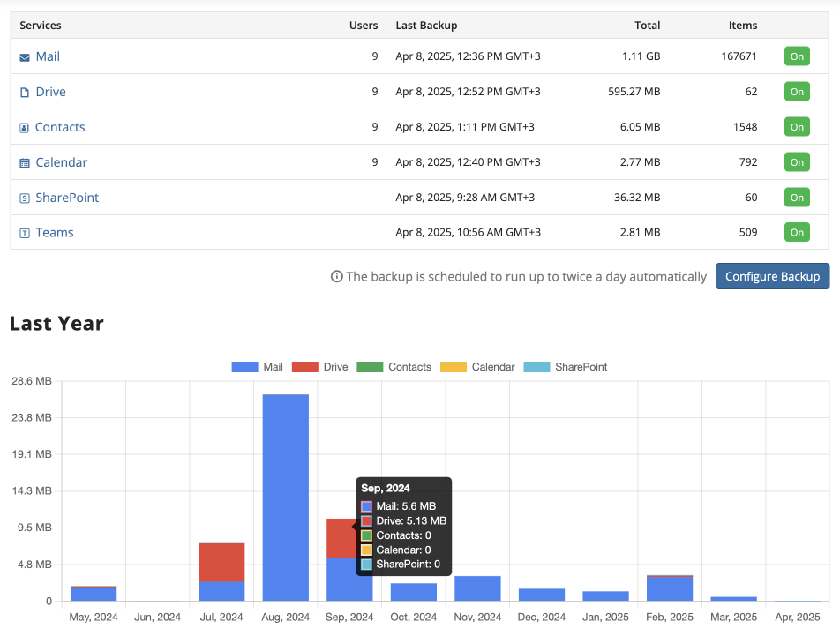Click the Configure Backup button
840x644 pixels.
pyautogui.click(x=772, y=276)
